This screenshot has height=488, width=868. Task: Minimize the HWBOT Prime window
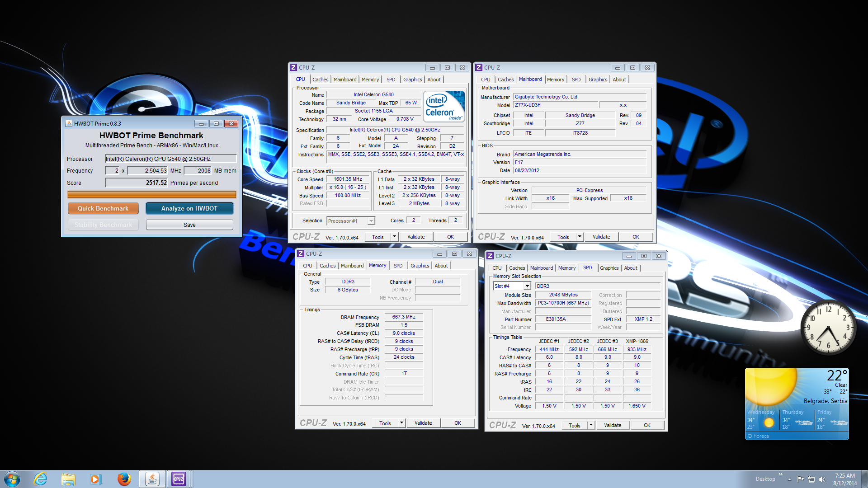coord(201,123)
